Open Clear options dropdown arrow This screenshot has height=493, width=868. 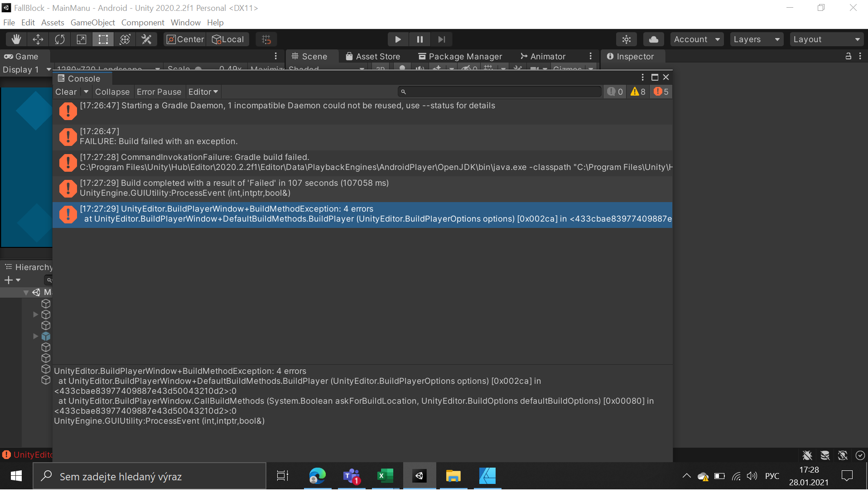click(86, 92)
